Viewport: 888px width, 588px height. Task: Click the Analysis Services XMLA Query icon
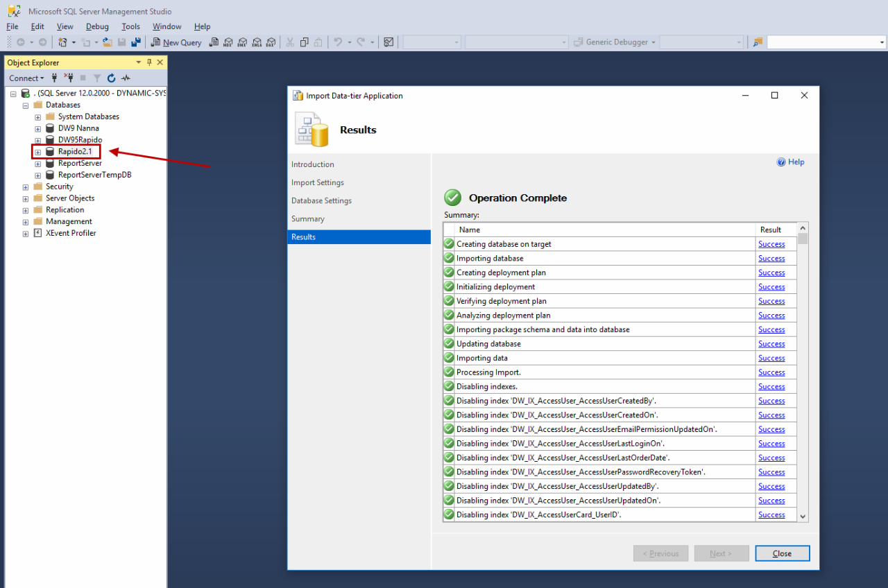(256, 42)
